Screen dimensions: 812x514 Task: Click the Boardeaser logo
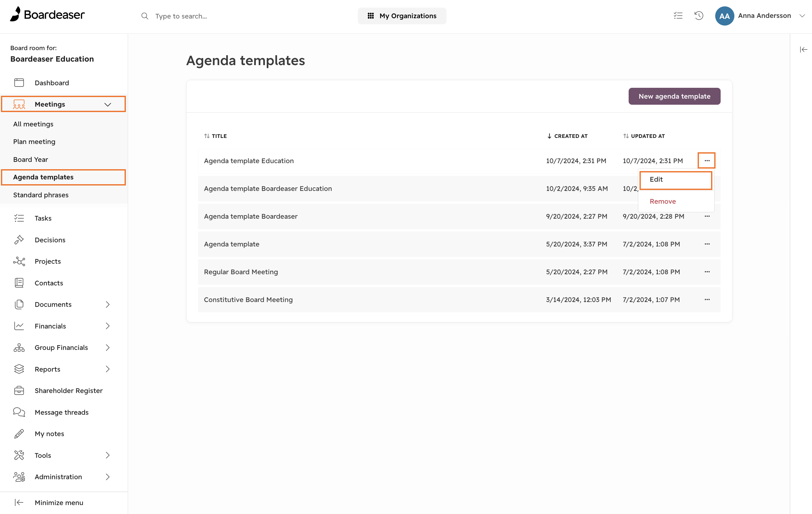point(47,14)
